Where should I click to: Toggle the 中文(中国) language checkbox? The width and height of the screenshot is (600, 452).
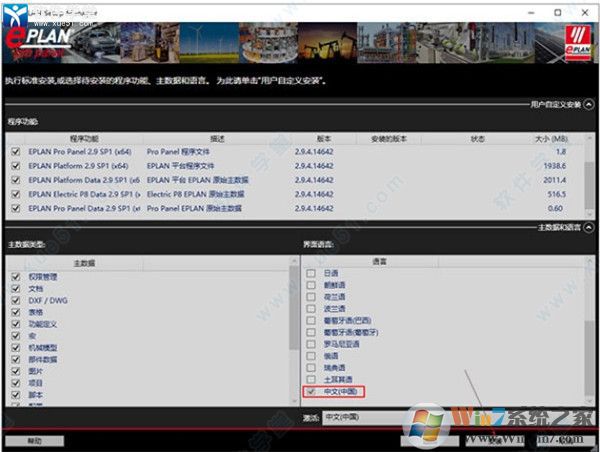(x=311, y=392)
